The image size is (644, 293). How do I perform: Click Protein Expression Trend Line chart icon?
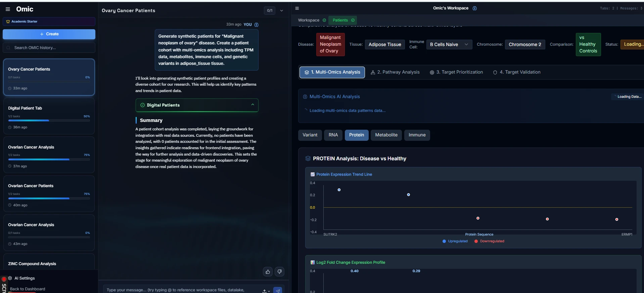pos(313,174)
